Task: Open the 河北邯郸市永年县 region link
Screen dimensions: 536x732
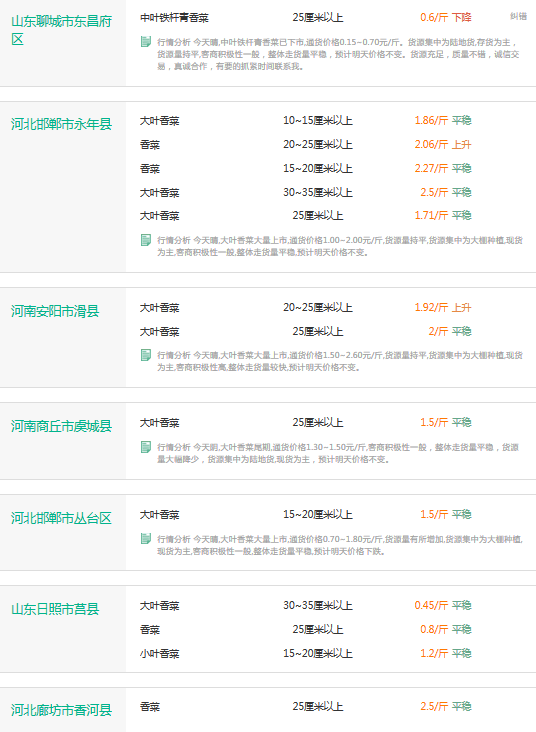Action: tap(62, 124)
